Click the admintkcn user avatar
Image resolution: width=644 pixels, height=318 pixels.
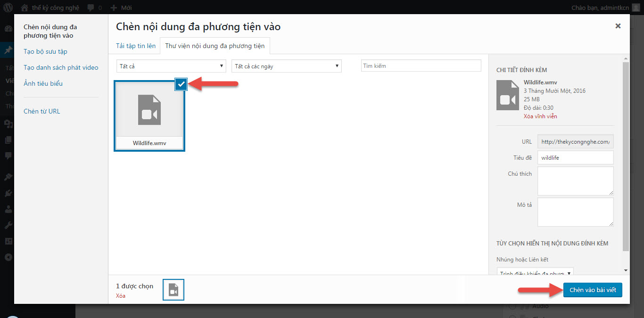coord(636,8)
